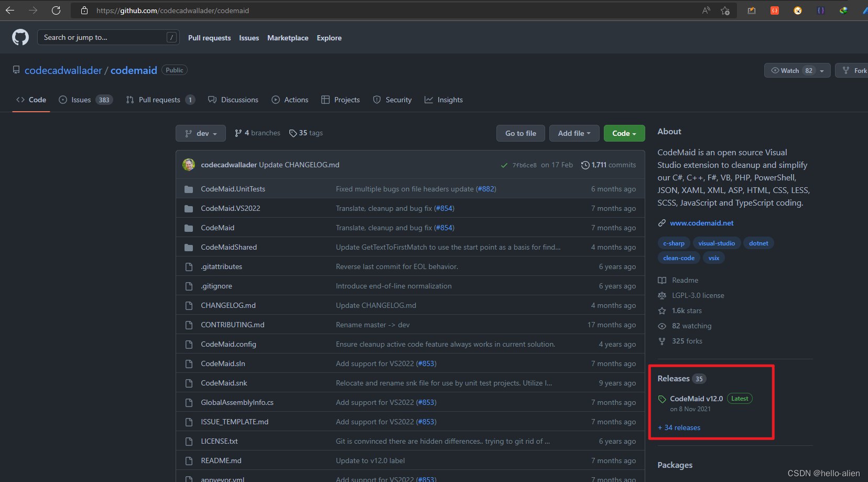Image resolution: width=868 pixels, height=482 pixels.
Task: Click the link icon next to www.codemaid.net
Action: 662,223
